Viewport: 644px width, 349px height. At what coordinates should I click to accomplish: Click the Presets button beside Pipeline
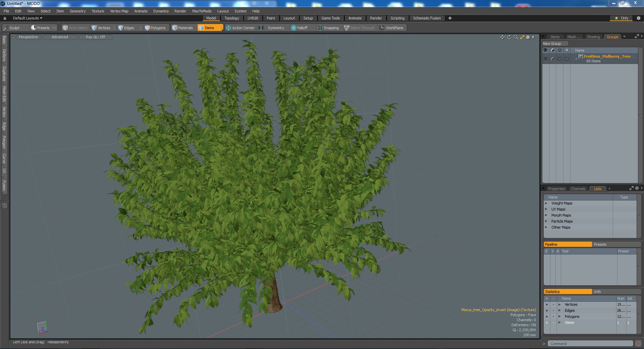617,244
